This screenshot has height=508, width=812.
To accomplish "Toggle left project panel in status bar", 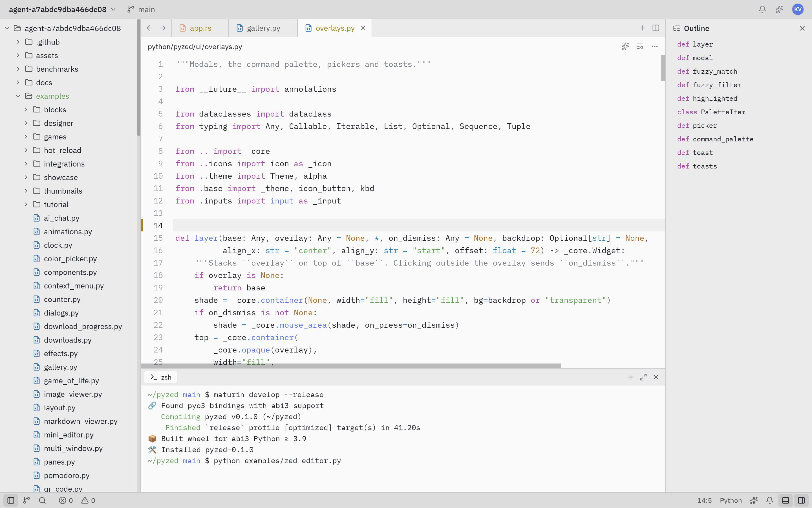I will pyautogui.click(x=11, y=501).
